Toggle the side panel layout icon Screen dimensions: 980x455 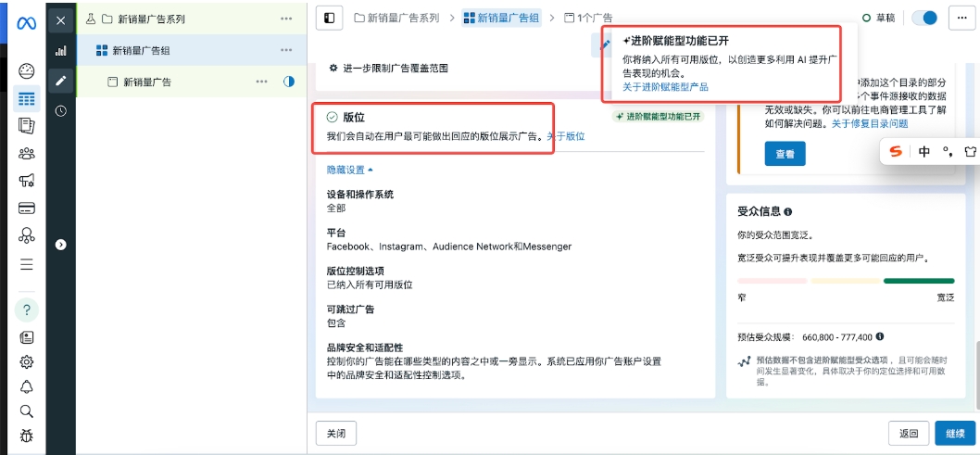pos(329,19)
